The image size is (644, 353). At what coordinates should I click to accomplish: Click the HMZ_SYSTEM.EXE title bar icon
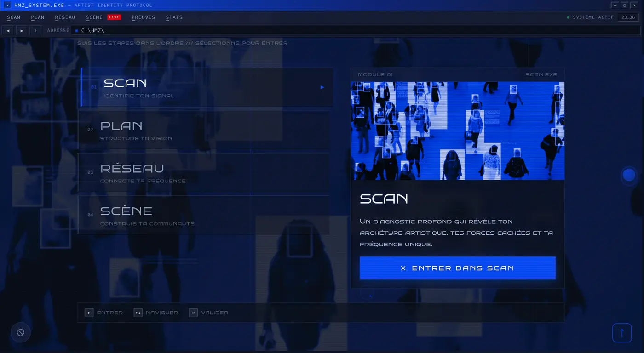tap(7, 5)
